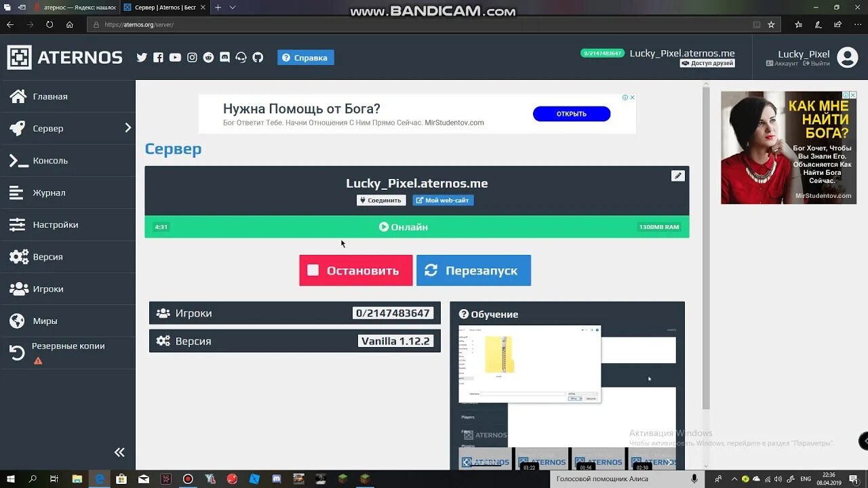Open Aternos support headset icon
The width and height of the screenshot is (868, 488).
coord(241,58)
